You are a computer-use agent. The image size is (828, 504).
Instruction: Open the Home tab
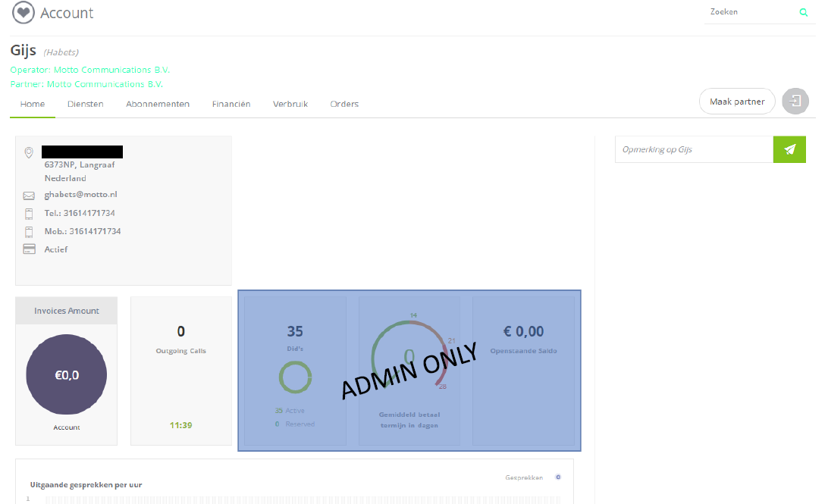33,104
